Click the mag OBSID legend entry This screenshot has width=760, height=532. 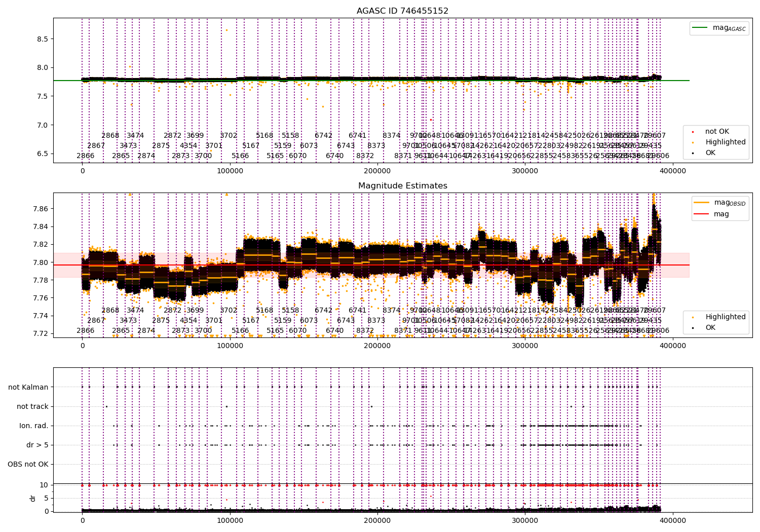click(720, 203)
